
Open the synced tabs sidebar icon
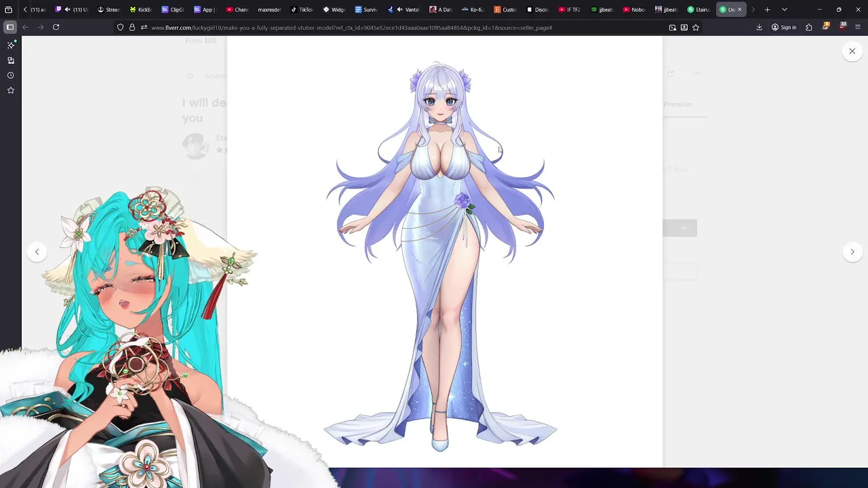[x=11, y=60]
